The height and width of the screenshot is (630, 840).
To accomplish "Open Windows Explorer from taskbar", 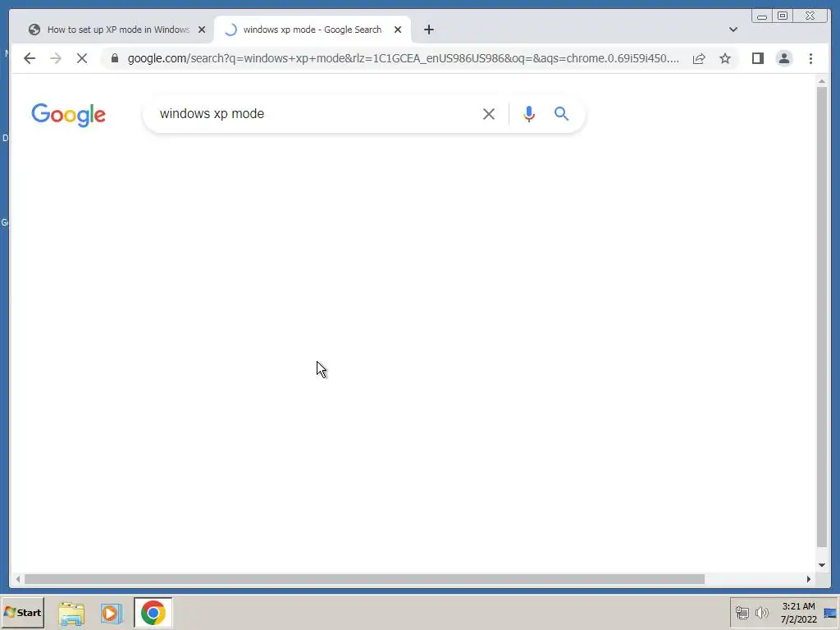I will 71,613.
